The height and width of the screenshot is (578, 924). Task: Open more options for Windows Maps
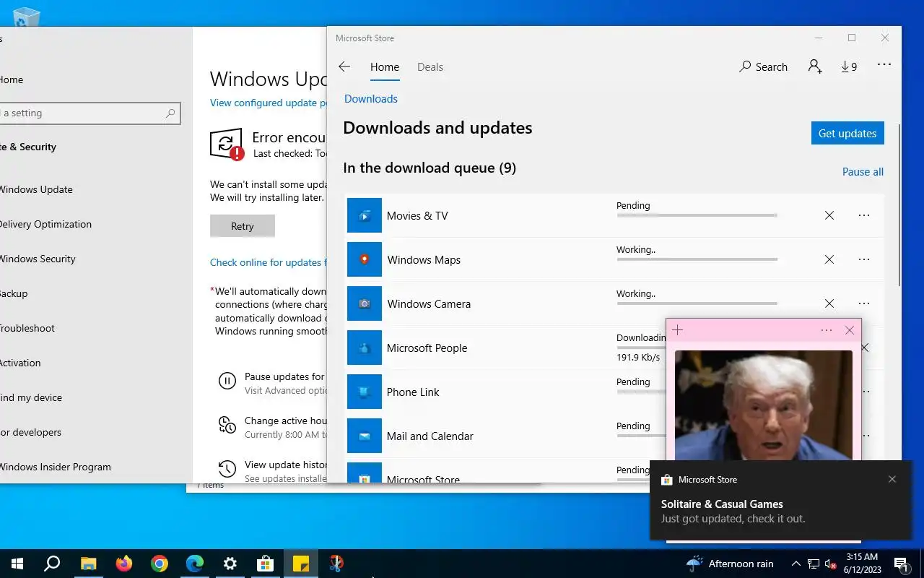pyautogui.click(x=864, y=259)
